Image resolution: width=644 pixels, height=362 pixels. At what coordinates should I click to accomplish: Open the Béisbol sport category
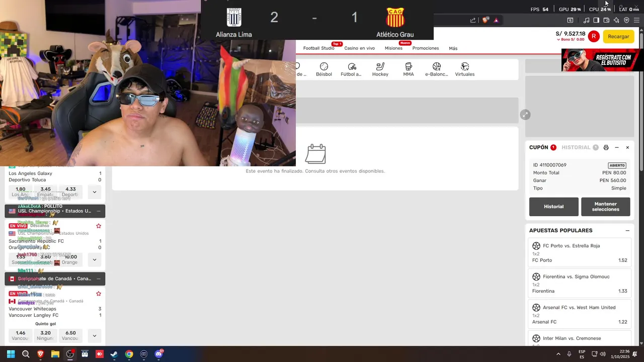(x=324, y=69)
